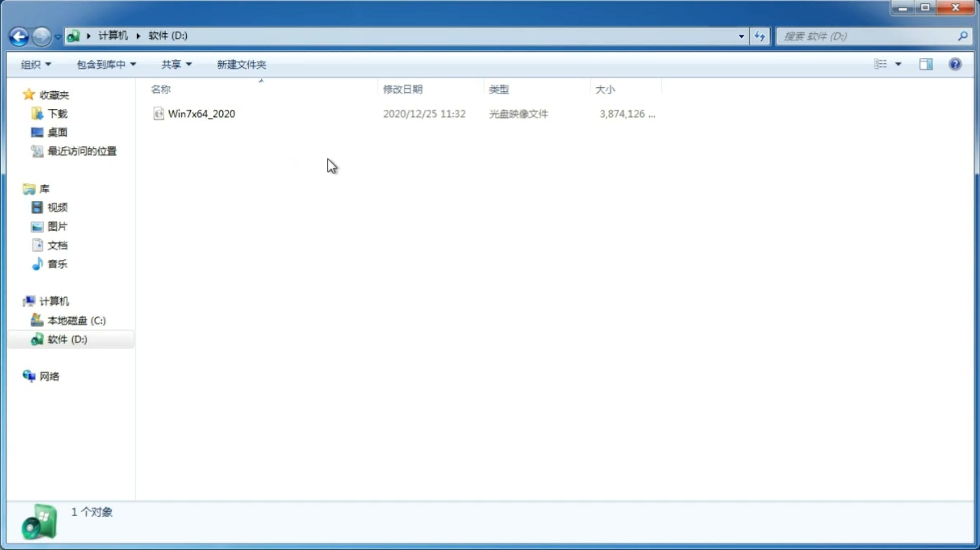Open 计算机 in sidebar
This screenshot has height=550, width=980.
(x=54, y=301)
